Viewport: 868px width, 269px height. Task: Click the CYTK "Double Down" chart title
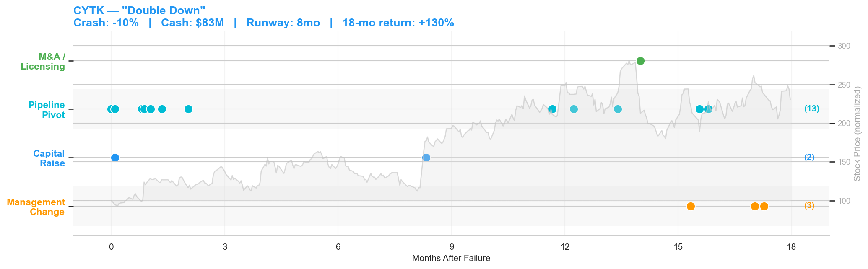[139, 10]
